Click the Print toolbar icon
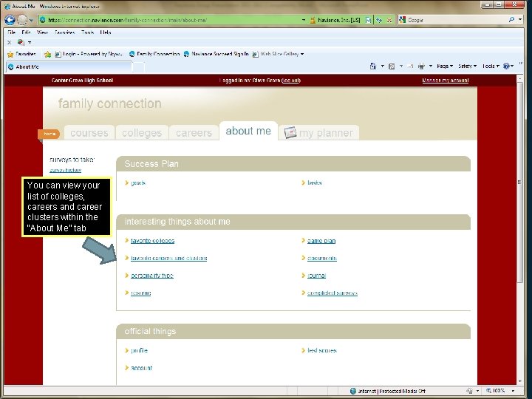This screenshot has height=399, width=532. (x=421, y=66)
